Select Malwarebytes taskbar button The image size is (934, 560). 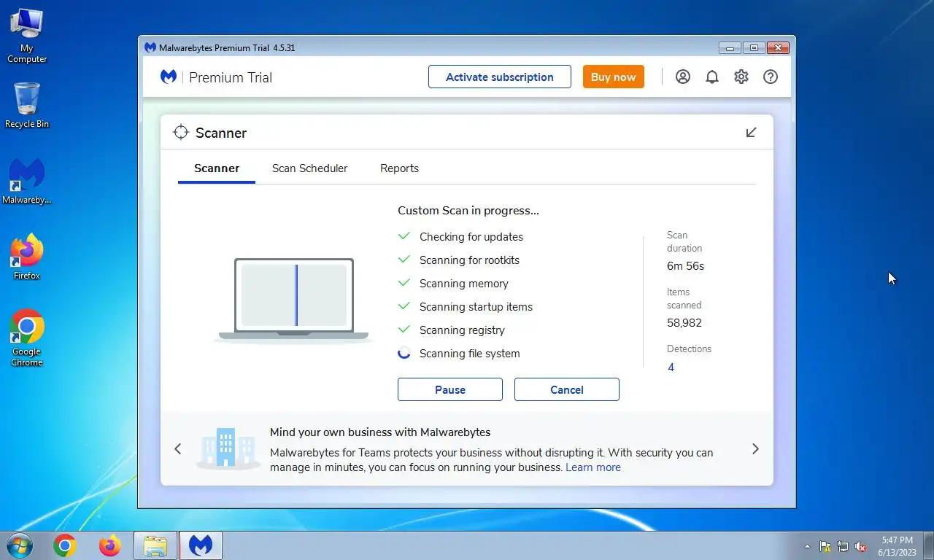click(201, 545)
